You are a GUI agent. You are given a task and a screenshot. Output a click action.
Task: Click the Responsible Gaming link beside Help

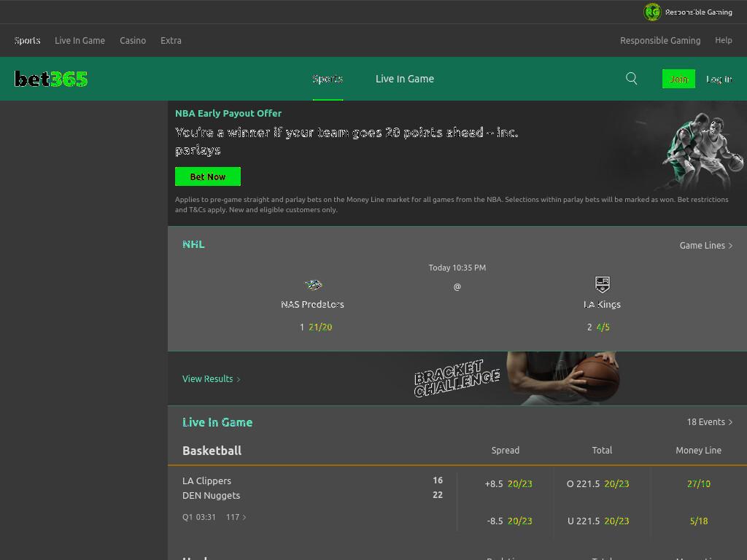660,41
